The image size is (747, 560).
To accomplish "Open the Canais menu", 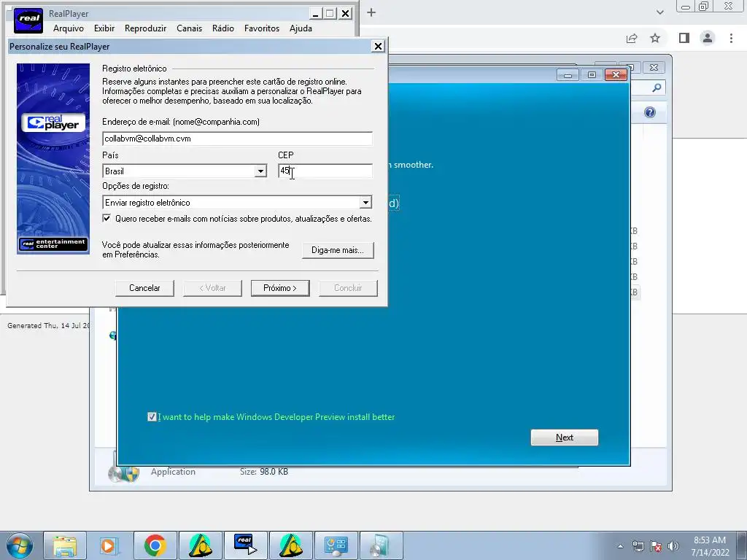I will pos(189,28).
